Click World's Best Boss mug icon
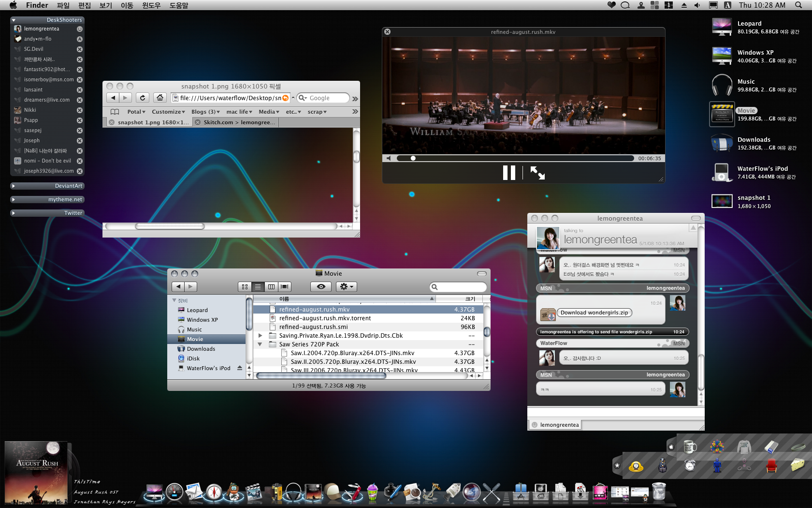The width and height of the screenshot is (812, 508). (690, 447)
